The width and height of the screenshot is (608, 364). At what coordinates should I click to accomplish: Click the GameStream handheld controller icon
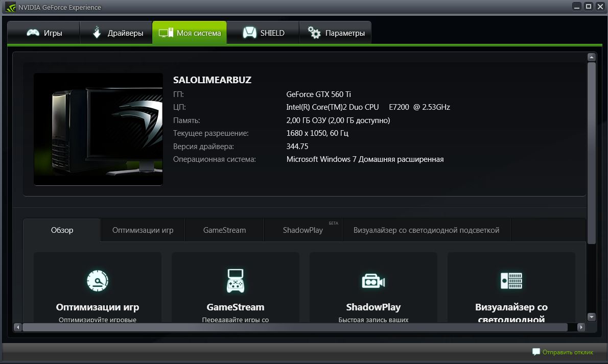pos(236,281)
